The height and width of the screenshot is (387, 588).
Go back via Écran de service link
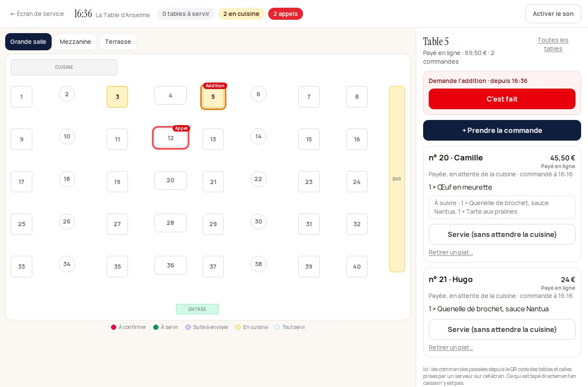[x=37, y=14]
